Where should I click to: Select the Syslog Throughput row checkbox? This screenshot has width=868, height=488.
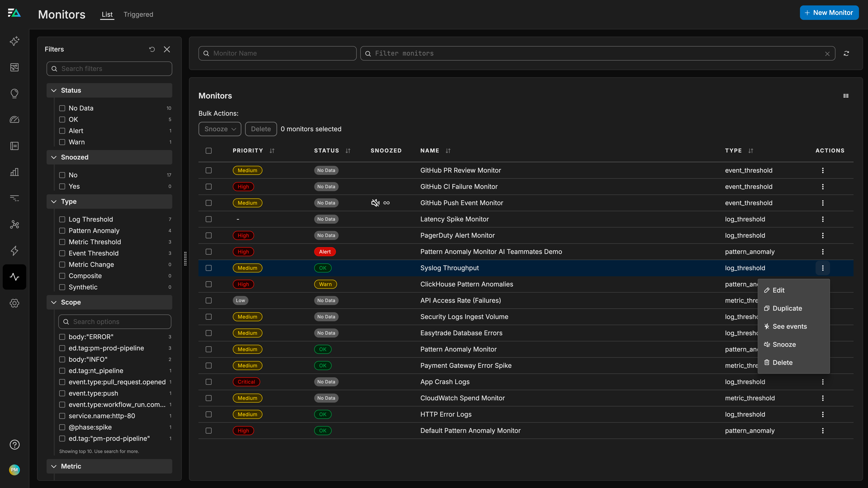(209, 268)
